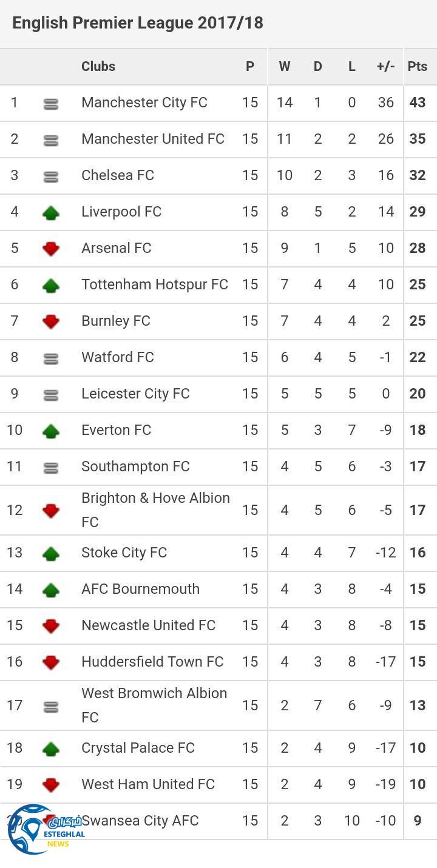This screenshot has height=868, width=437.
Task: Click the red down arrow beside Arsenal FC
Action: click(x=51, y=249)
